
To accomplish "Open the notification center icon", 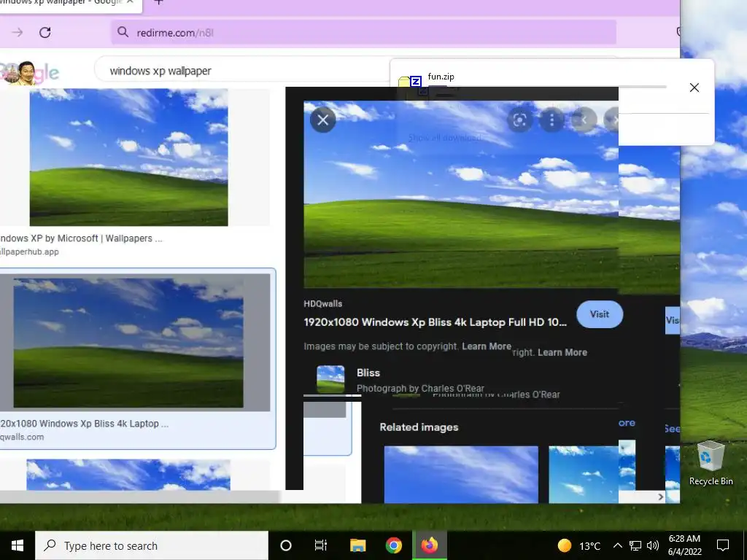I will point(723,545).
